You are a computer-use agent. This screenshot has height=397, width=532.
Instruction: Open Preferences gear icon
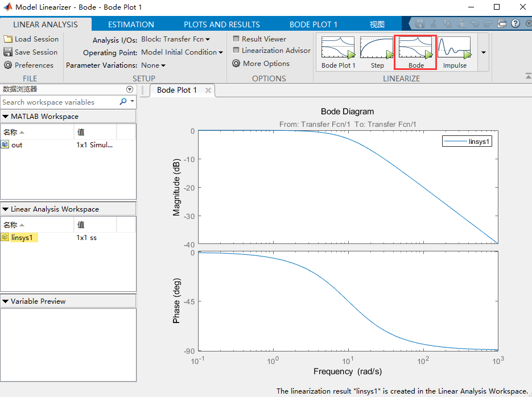8,65
